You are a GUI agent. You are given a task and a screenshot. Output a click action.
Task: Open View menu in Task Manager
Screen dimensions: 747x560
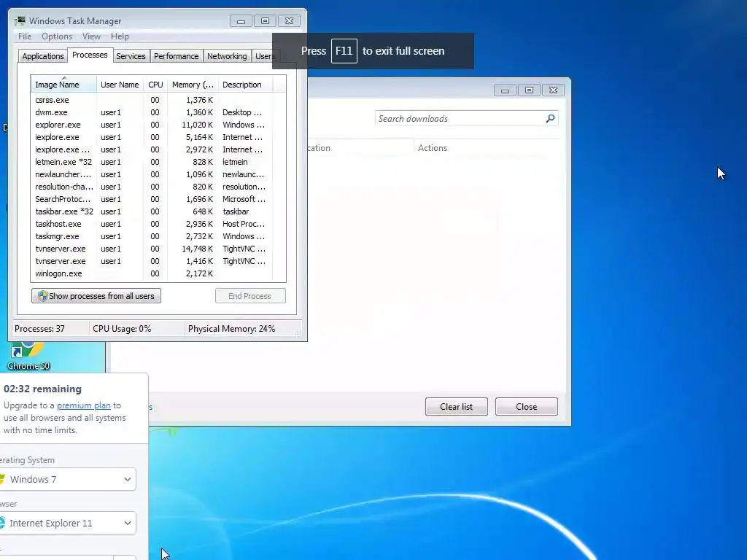(91, 36)
